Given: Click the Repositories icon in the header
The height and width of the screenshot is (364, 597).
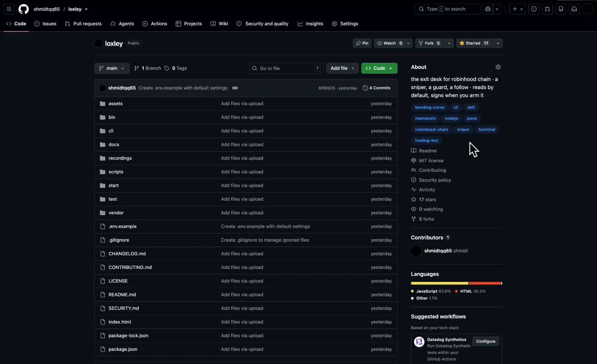Looking at the screenshot, I should coord(561,9).
